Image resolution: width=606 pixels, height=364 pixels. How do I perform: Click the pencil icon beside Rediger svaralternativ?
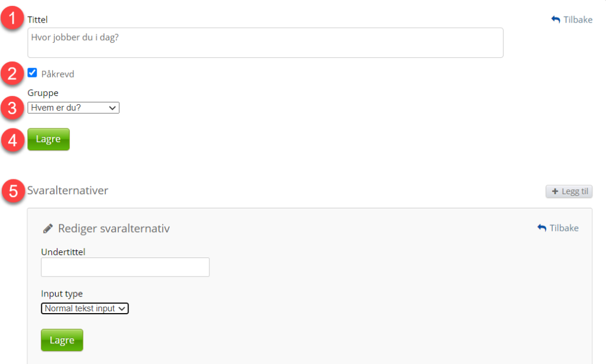tap(48, 228)
